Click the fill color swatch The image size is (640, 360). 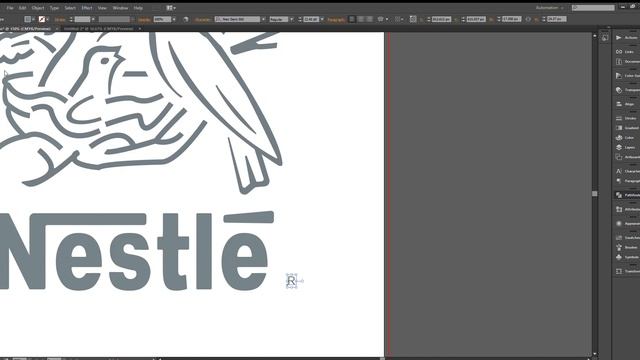[27, 19]
